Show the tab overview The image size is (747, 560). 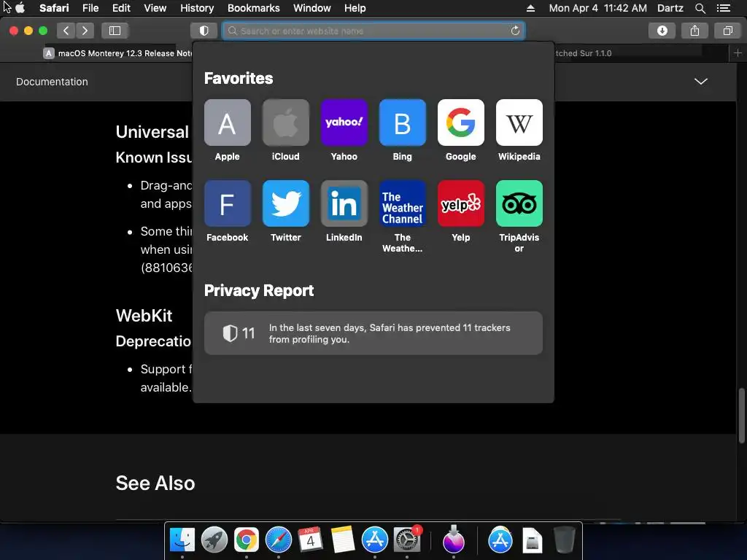(x=727, y=31)
